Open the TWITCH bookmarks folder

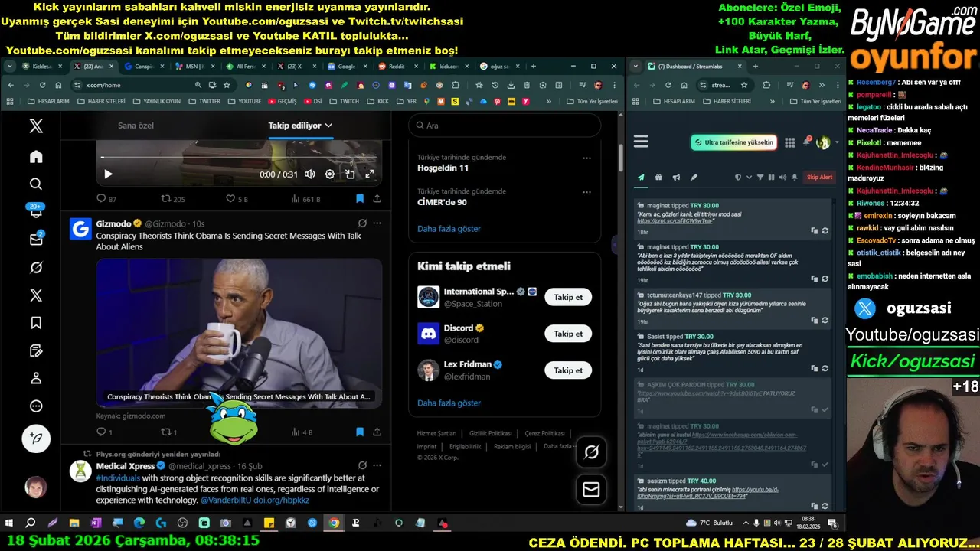(344, 101)
